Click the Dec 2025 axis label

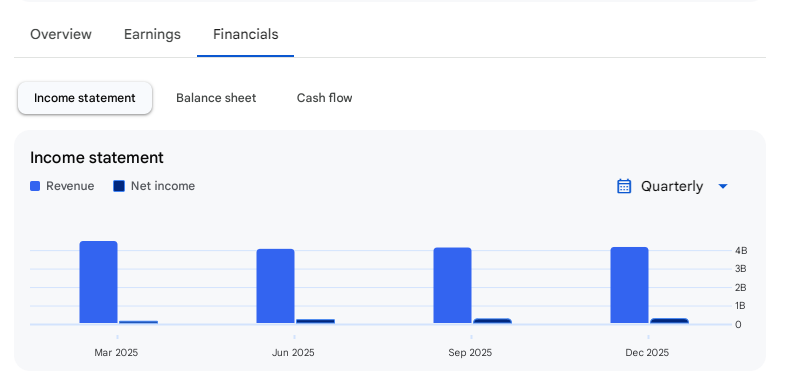(647, 353)
